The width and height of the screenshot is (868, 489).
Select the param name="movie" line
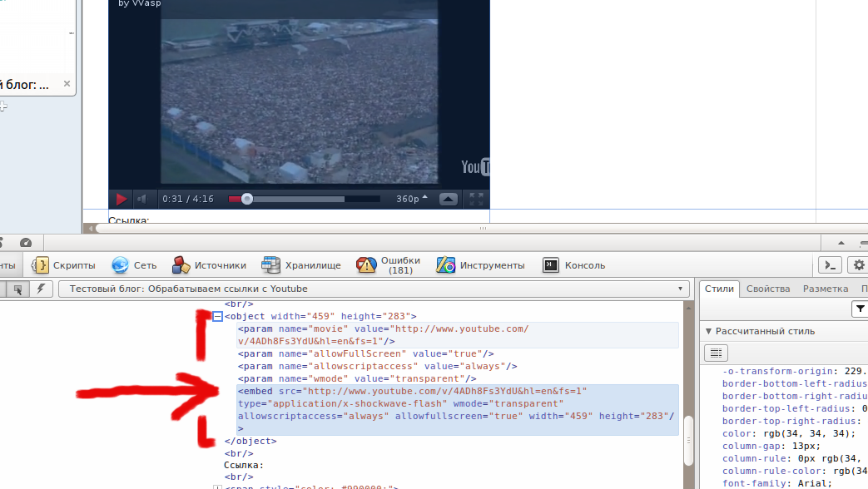(x=458, y=335)
